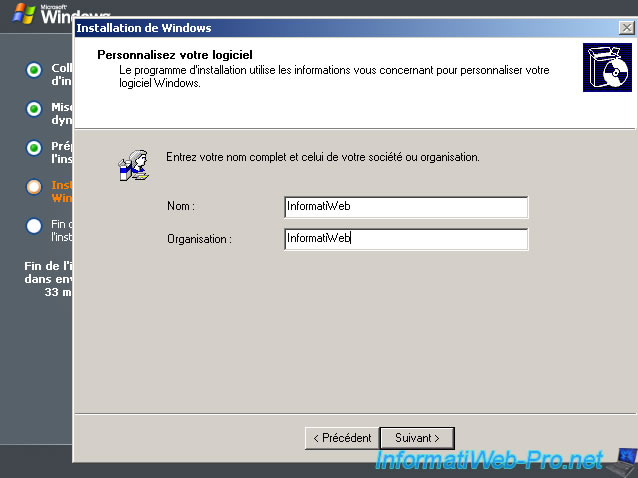Select the empty final step indicator

click(x=34, y=226)
